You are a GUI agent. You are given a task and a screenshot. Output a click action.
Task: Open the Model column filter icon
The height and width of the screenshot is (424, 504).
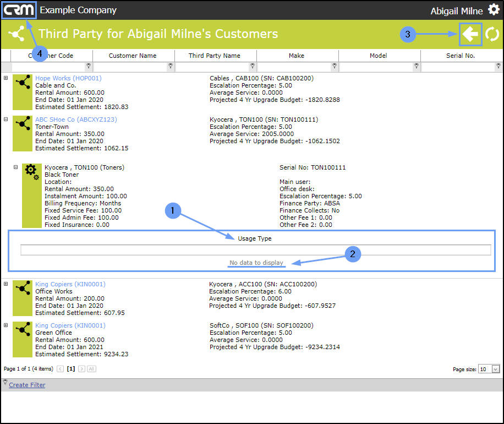tap(417, 66)
